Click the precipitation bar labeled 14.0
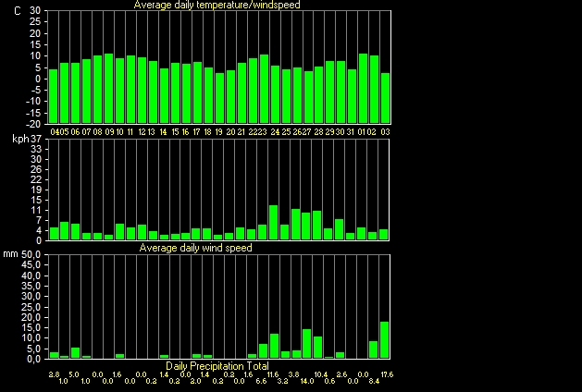 (306, 343)
